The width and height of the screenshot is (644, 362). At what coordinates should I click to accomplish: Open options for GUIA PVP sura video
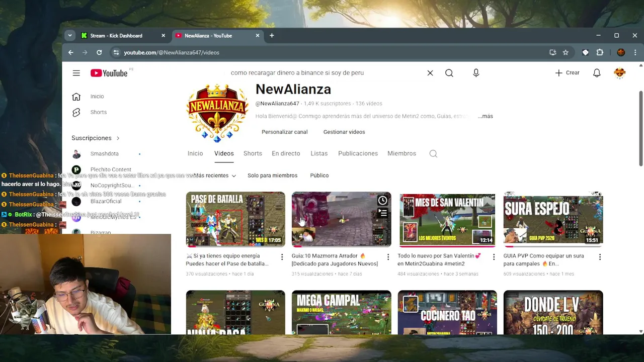[600, 257]
